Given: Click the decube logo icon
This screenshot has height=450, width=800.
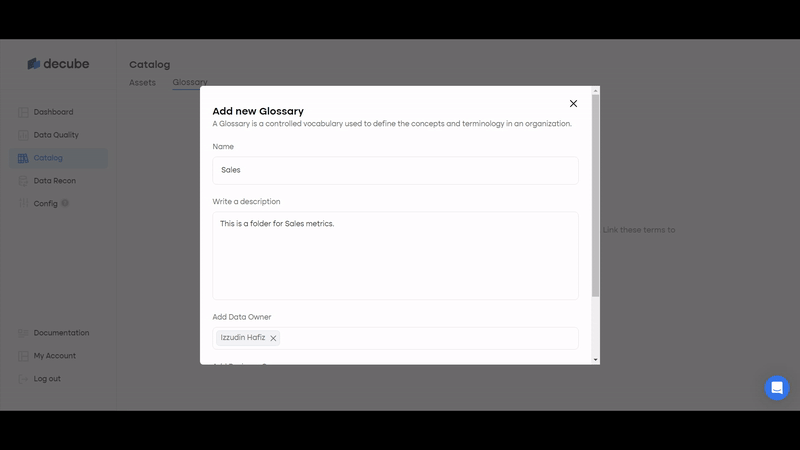Looking at the screenshot, I should (34, 64).
